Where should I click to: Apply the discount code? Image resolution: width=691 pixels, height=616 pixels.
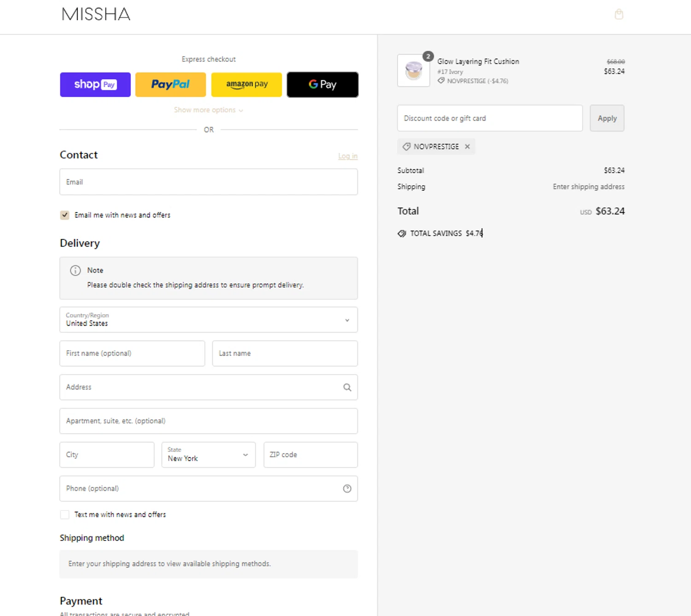(x=607, y=118)
